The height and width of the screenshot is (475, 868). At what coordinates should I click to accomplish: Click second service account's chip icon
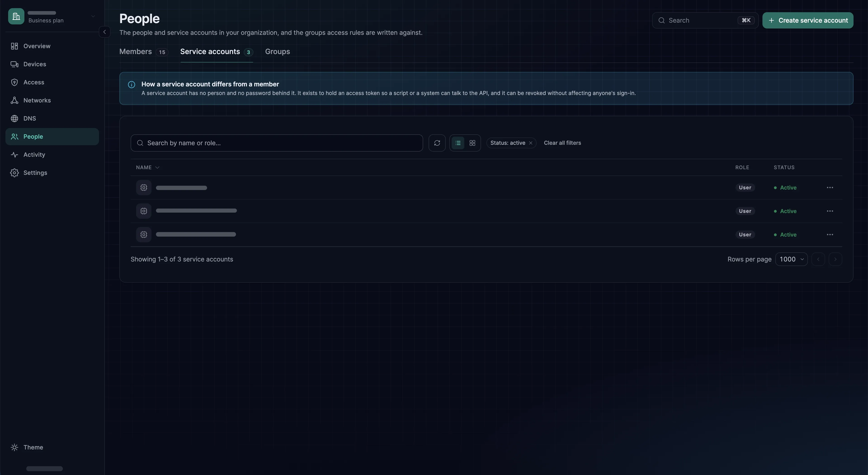pos(144,211)
